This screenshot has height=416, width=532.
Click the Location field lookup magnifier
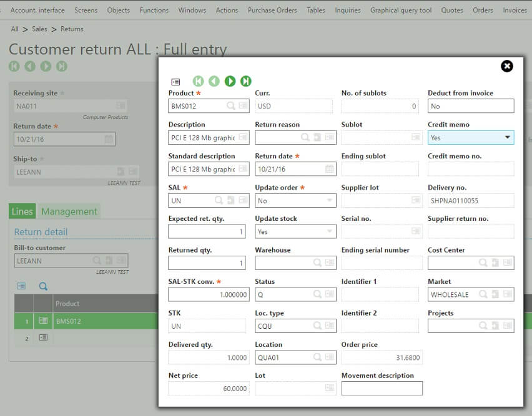pos(318,357)
